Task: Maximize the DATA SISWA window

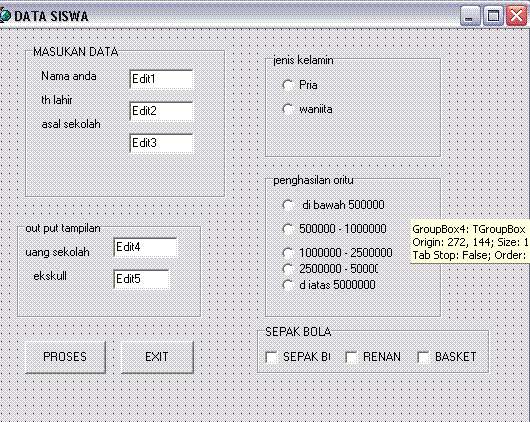Action: pyautogui.click(x=493, y=16)
